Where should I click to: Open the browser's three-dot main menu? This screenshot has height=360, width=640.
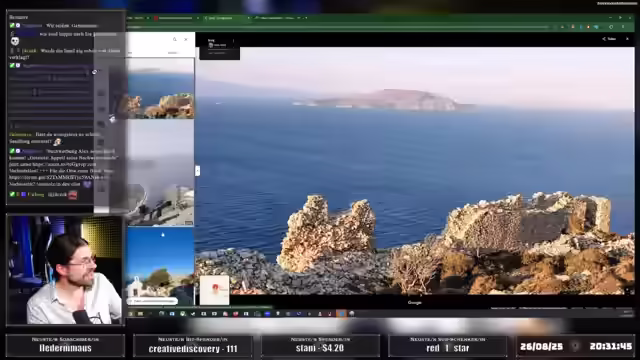click(x=623, y=27)
